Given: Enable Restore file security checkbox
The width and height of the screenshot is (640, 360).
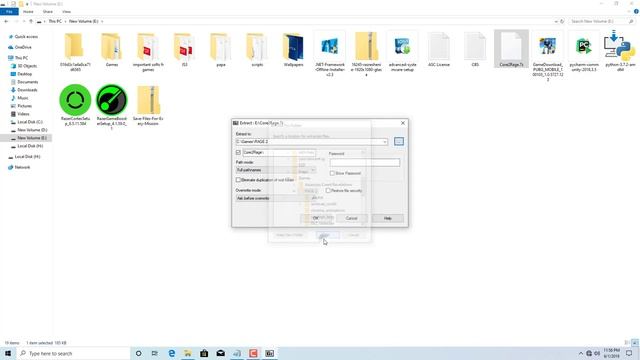Looking at the screenshot, I should pyautogui.click(x=328, y=190).
